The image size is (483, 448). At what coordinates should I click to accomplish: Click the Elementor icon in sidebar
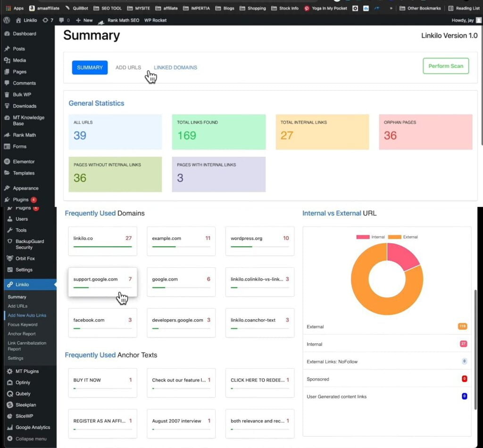tap(7, 161)
